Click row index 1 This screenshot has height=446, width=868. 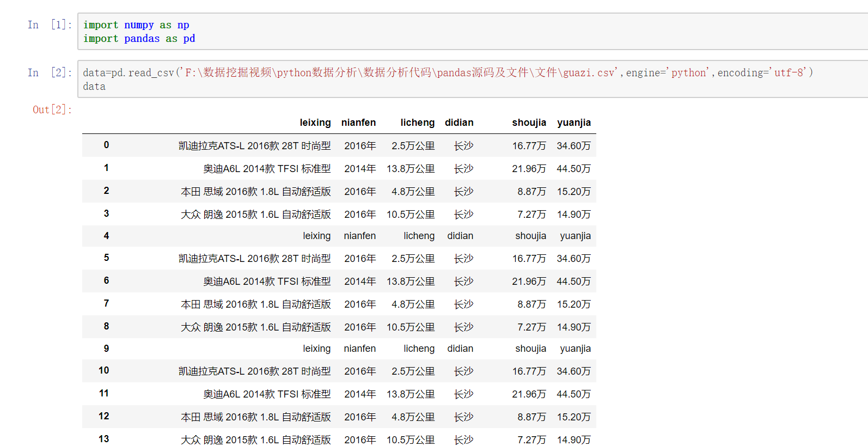(106, 168)
